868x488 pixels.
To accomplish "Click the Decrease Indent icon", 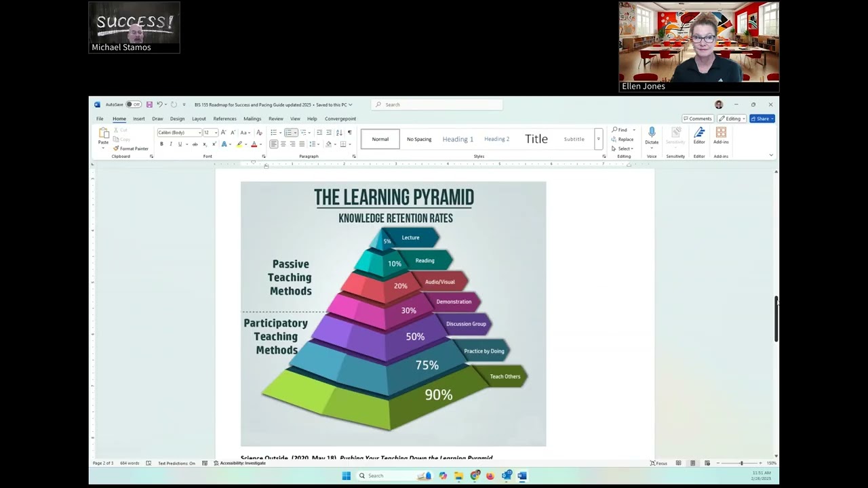I will coord(319,132).
